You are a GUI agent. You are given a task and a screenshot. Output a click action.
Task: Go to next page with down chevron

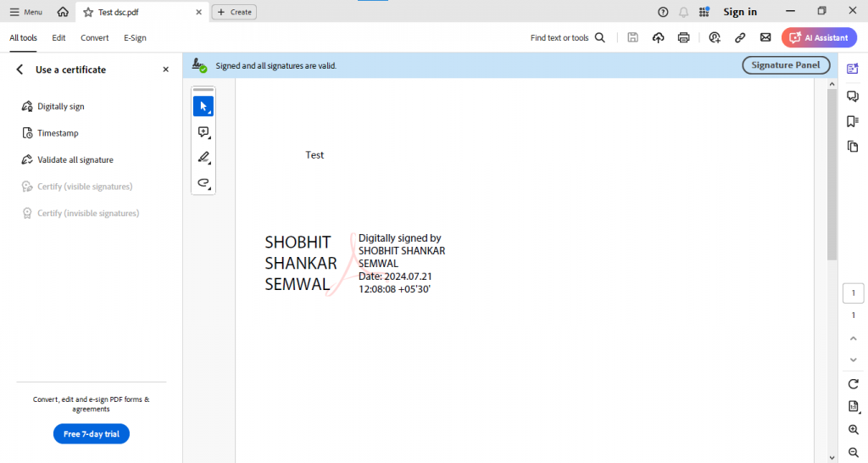(854, 360)
